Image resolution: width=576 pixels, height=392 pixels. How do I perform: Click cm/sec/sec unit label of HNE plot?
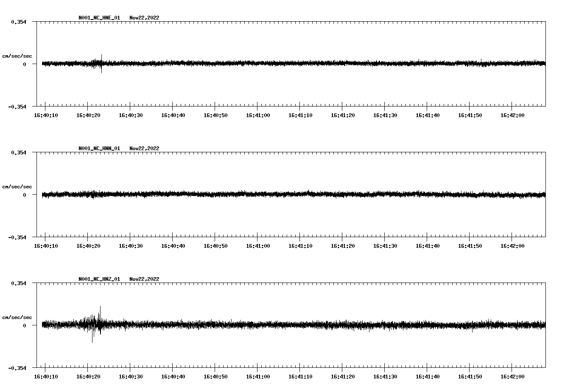(x=17, y=56)
